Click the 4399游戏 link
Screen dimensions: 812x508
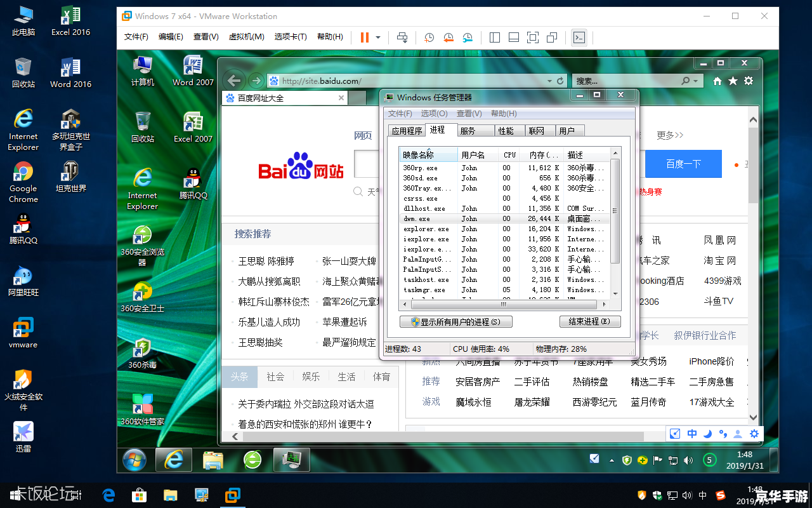pos(723,281)
